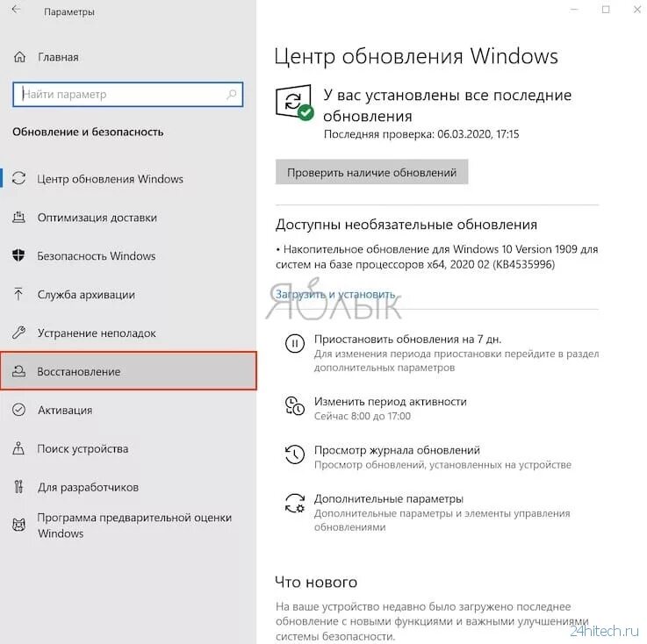Image resolution: width=647 pixels, height=644 pixels.
Task: Select the Устранение неполадок wrench icon
Action: point(18,333)
